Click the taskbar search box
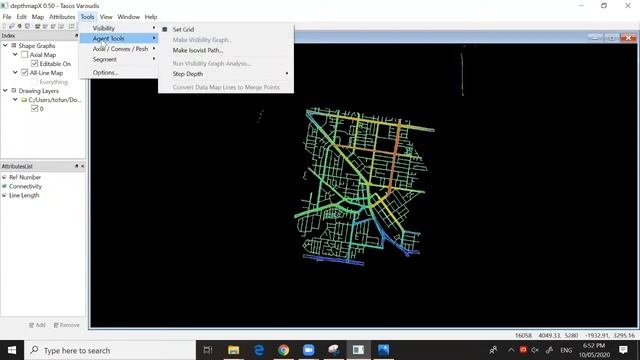The height and width of the screenshot is (360, 640). pos(110,350)
